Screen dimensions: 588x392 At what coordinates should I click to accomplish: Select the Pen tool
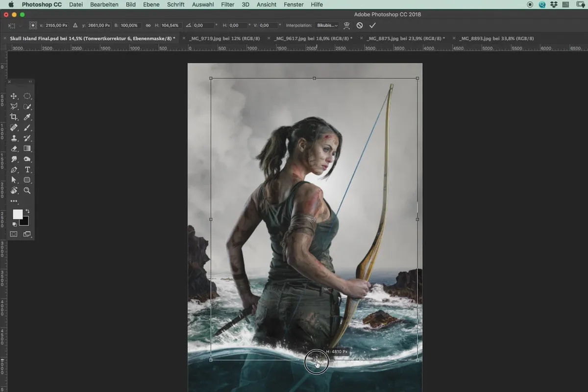click(14, 170)
